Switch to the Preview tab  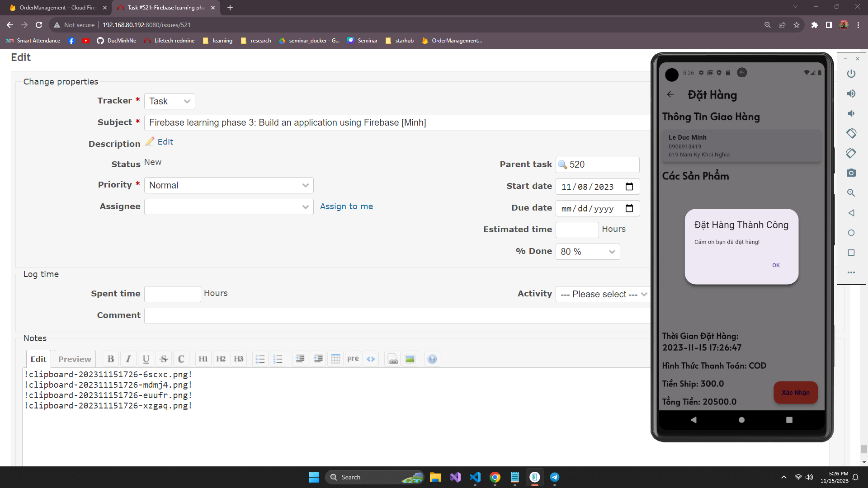[75, 359]
